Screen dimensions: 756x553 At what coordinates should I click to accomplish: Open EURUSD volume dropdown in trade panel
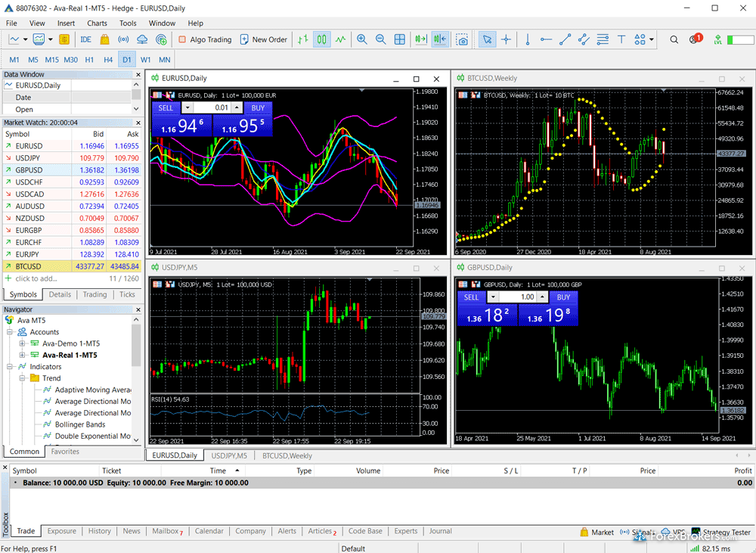click(x=187, y=107)
